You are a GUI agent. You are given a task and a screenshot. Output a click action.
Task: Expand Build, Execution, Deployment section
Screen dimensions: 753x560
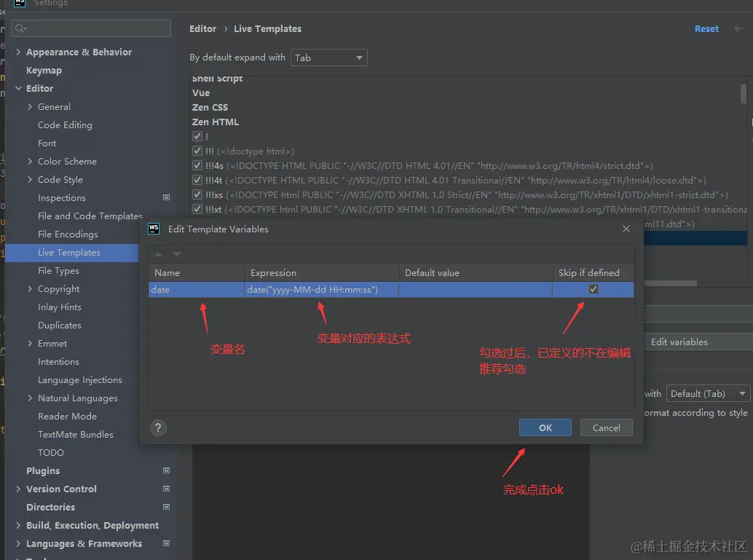coord(18,526)
